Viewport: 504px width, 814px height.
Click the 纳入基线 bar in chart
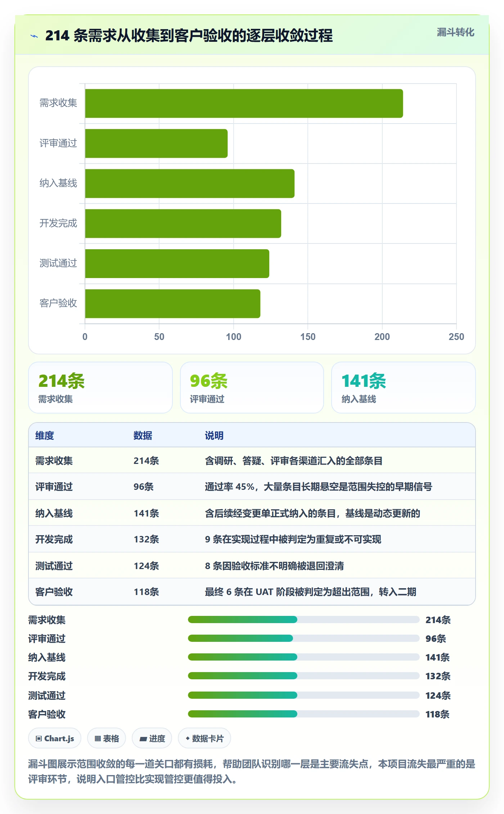[x=190, y=183]
